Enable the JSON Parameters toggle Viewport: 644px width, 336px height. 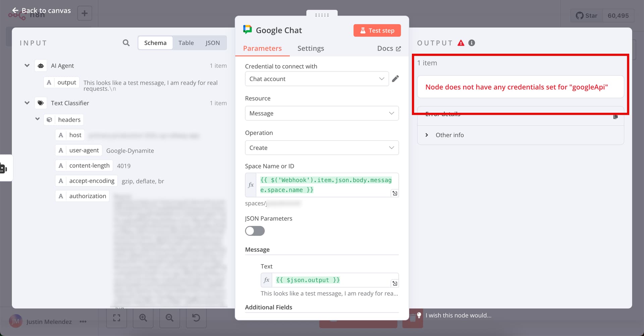255,231
